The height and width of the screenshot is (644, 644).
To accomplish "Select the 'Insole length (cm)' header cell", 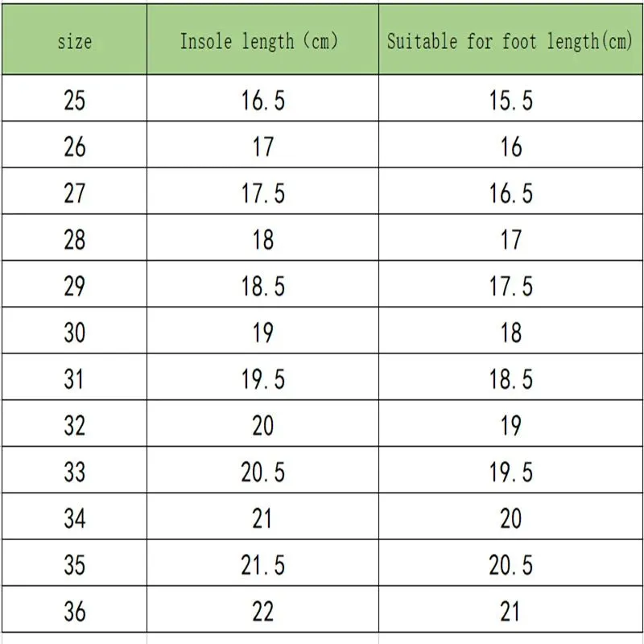I will click(x=263, y=39).
